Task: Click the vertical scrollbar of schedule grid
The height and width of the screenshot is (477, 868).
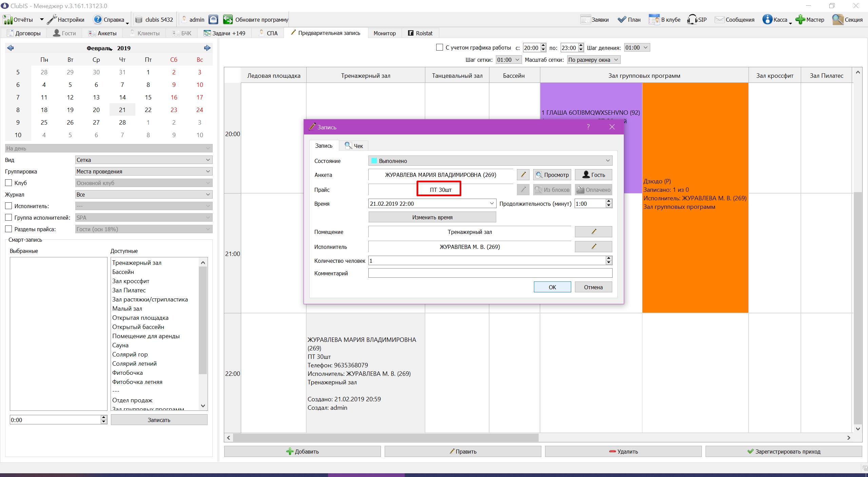Action: pos(858,308)
